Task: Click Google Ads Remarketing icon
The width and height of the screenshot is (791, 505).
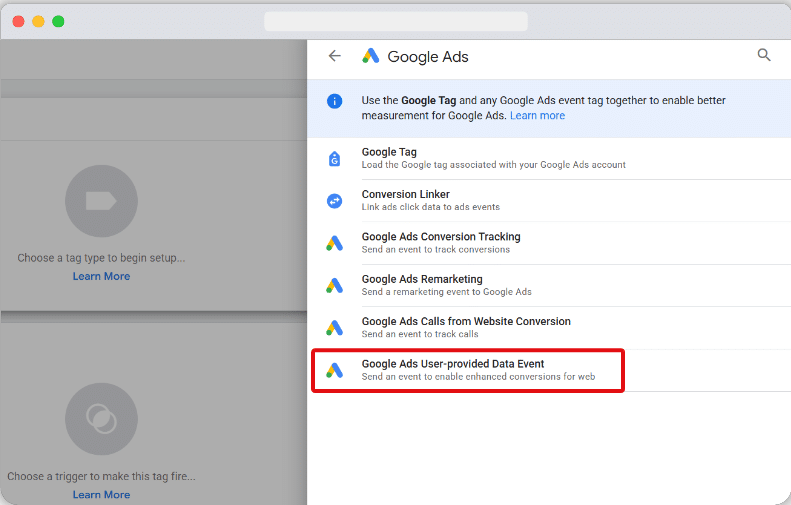Action: click(334, 286)
